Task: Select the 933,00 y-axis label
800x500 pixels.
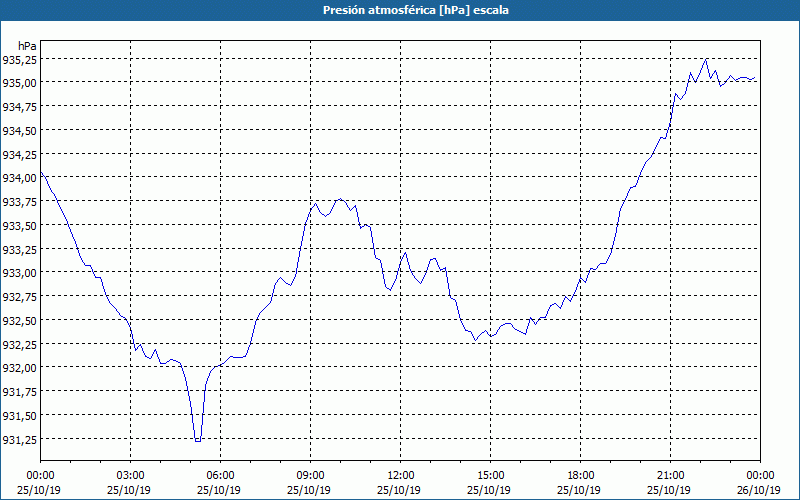Action: coord(19,273)
